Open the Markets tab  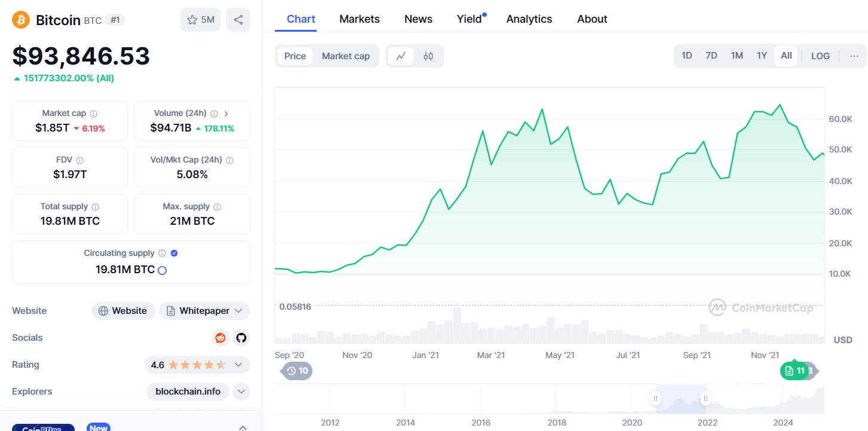click(360, 19)
